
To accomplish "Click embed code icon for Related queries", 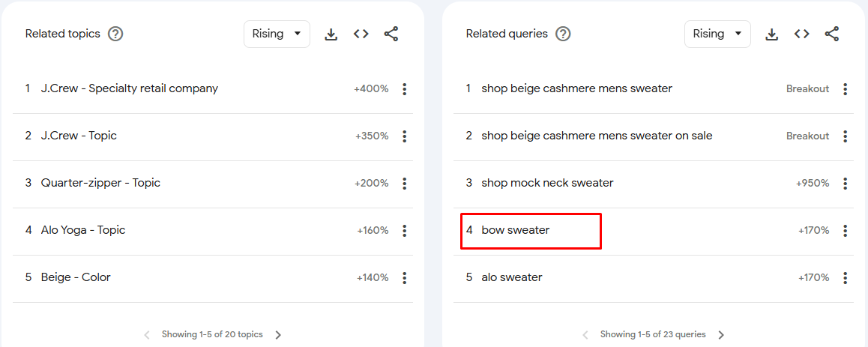I will [x=801, y=34].
